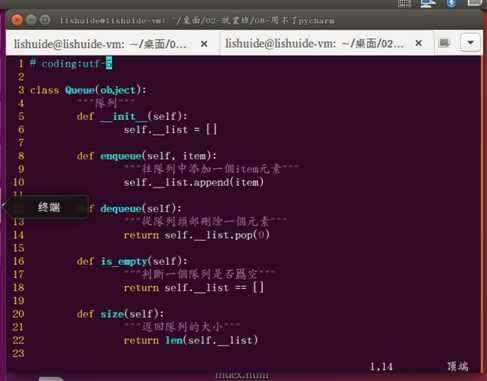Click 'self.__list.append(item)' line
This screenshot has height=381, width=487.
(194, 182)
